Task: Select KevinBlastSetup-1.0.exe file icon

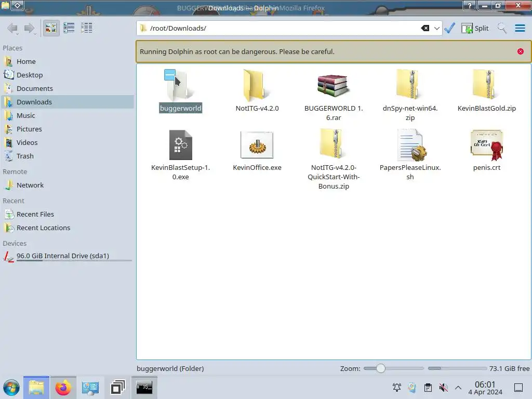Action: tap(180, 145)
